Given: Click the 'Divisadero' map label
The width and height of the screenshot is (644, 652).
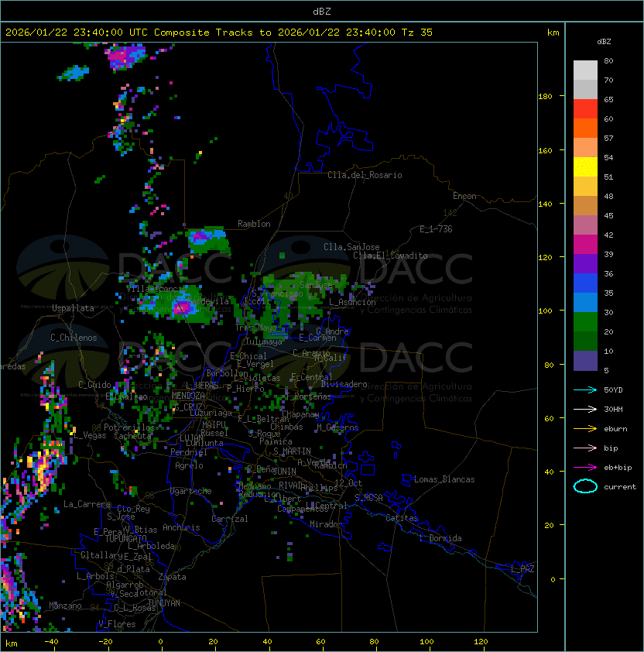Looking at the screenshot, I should 344,384.
